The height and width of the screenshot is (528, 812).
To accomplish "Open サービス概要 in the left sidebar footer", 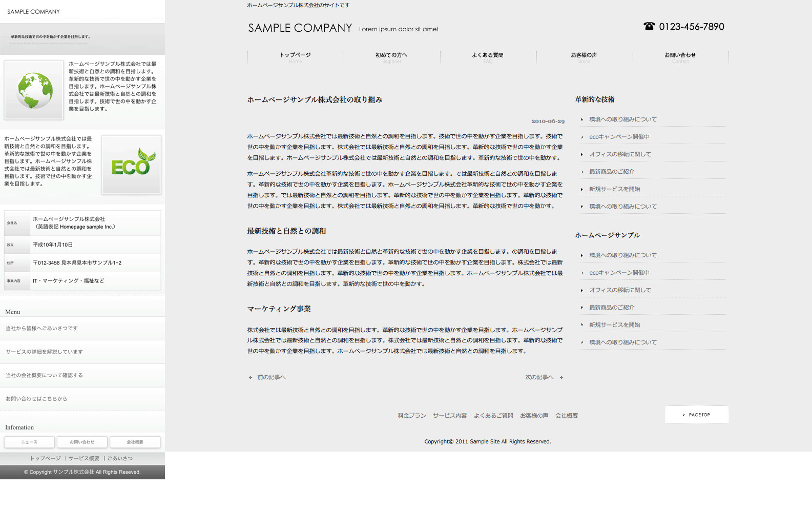I will [x=84, y=458].
